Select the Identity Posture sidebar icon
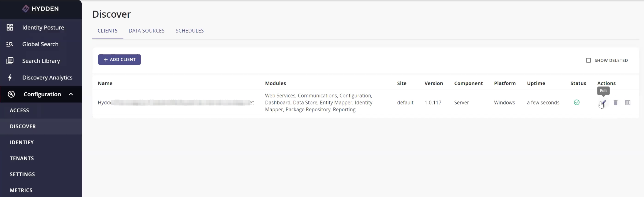644x197 pixels. coord(10,27)
